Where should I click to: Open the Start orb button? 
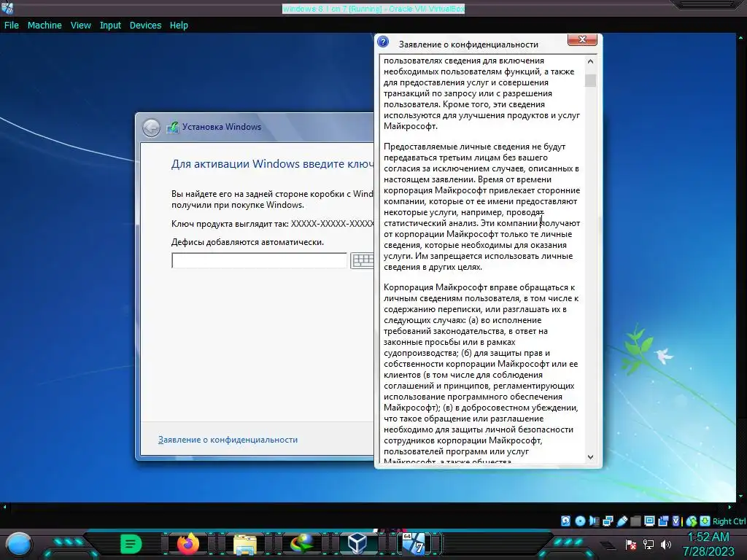click(20, 544)
